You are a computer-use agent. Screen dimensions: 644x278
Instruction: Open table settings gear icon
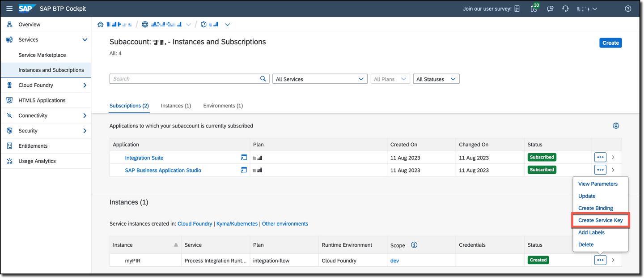click(x=616, y=126)
